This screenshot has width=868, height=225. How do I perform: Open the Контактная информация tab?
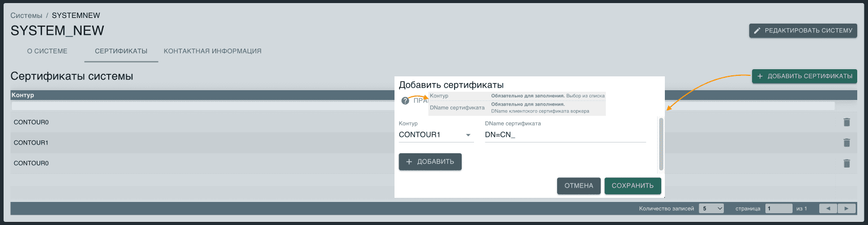tap(212, 51)
